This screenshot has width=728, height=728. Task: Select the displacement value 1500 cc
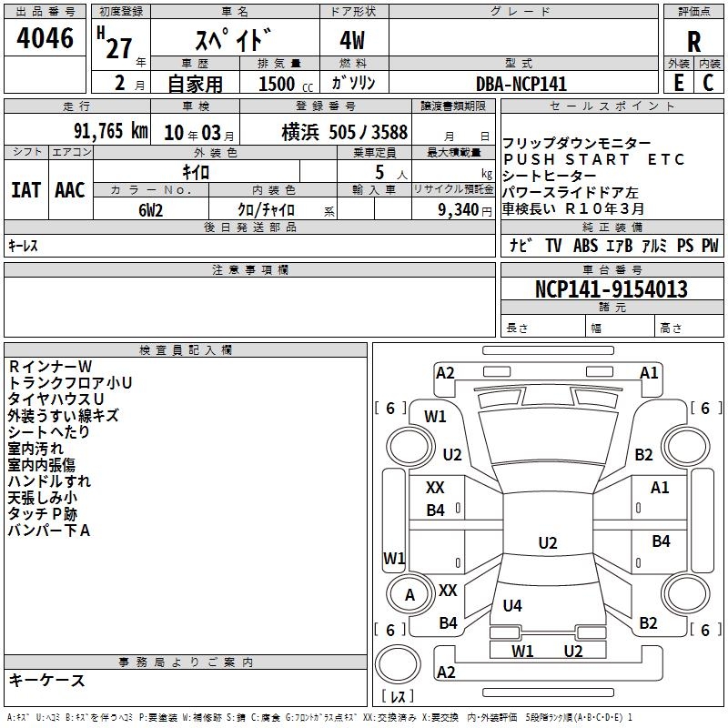point(286,84)
